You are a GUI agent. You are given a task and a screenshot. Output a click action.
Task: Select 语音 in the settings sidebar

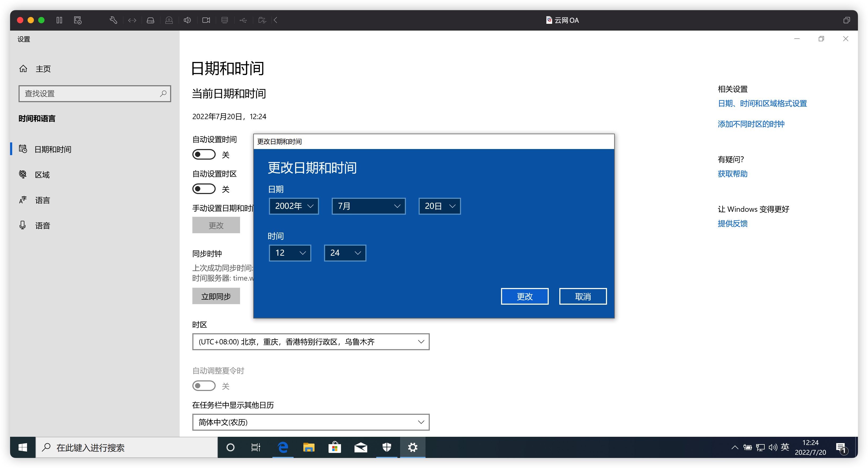42,226
